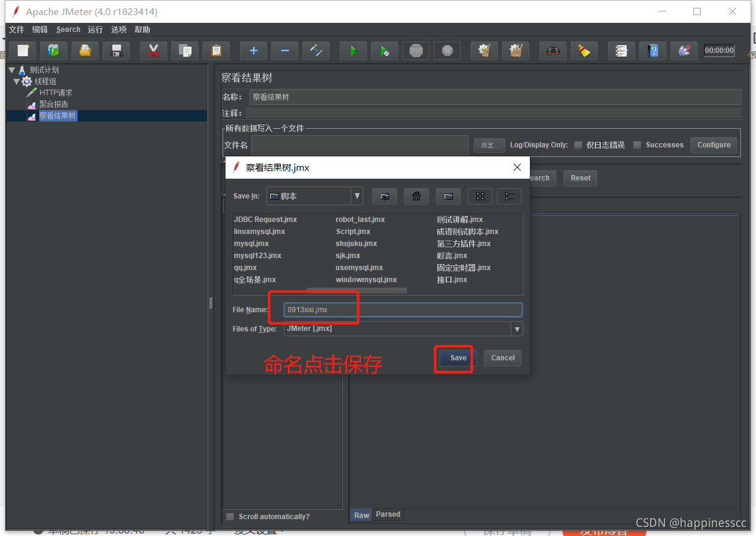
Task: Open the Search menu
Action: coord(68,29)
